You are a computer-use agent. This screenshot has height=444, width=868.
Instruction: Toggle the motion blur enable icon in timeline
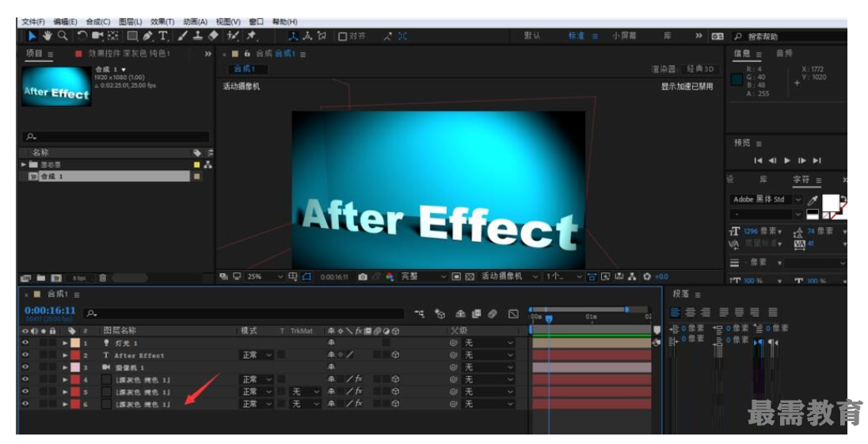coord(493,313)
